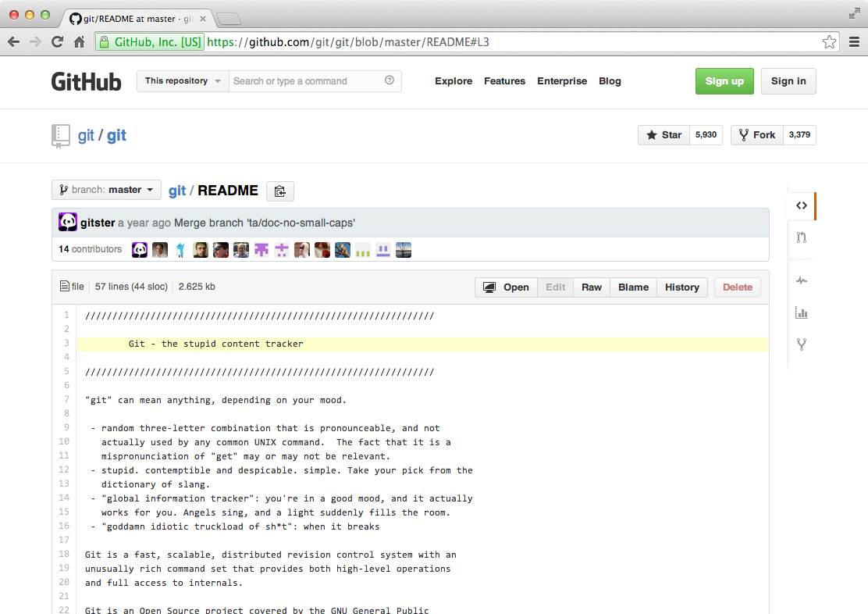Open commit Merge branch 'ta/doc-no-small-caps'
Image resolution: width=868 pixels, height=614 pixels.
tap(265, 223)
